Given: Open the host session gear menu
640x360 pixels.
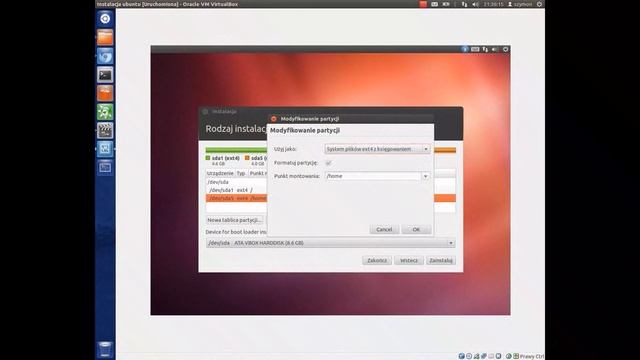Looking at the screenshot, I should 539,4.
